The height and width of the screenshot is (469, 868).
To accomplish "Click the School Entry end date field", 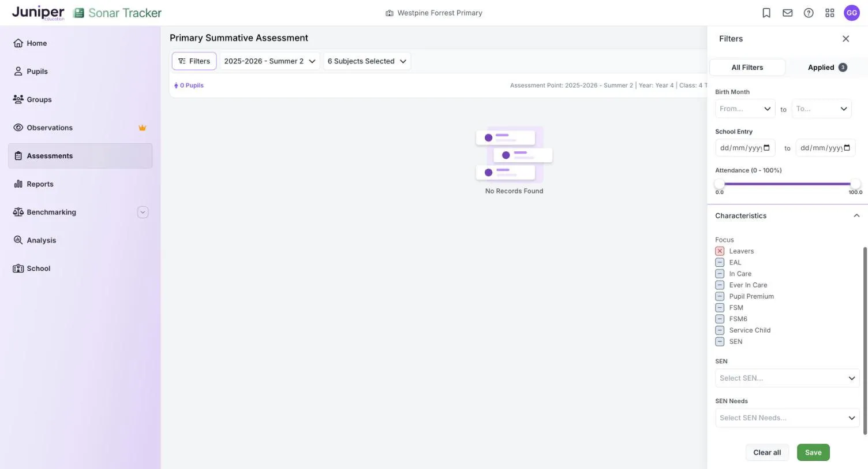I will pyautogui.click(x=825, y=148).
